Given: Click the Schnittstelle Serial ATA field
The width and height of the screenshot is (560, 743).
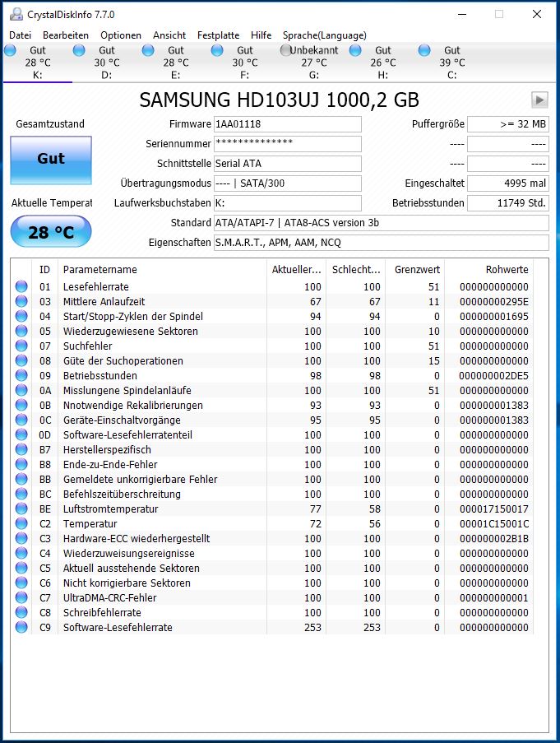Looking at the screenshot, I should pyautogui.click(x=287, y=164).
